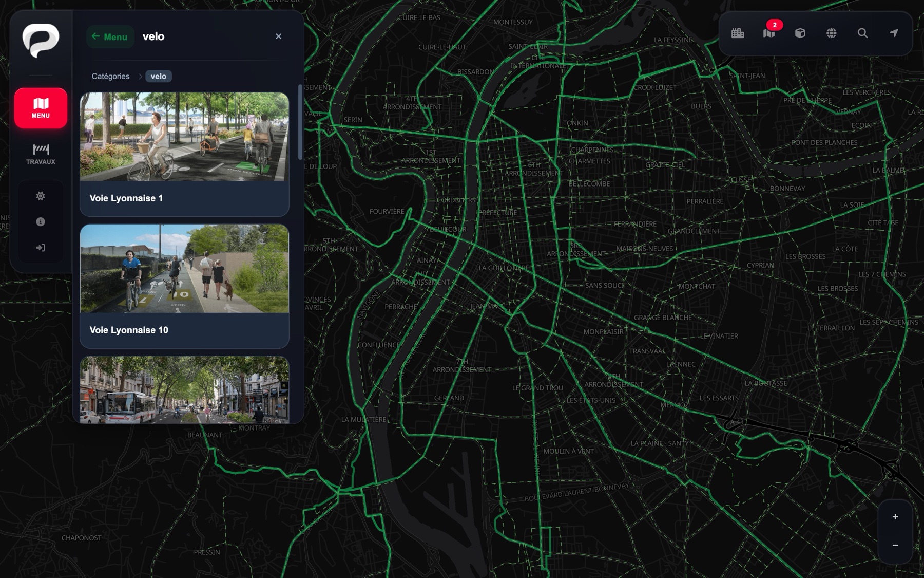
Task: Locate me with the navigation arrow
Action: tap(894, 33)
